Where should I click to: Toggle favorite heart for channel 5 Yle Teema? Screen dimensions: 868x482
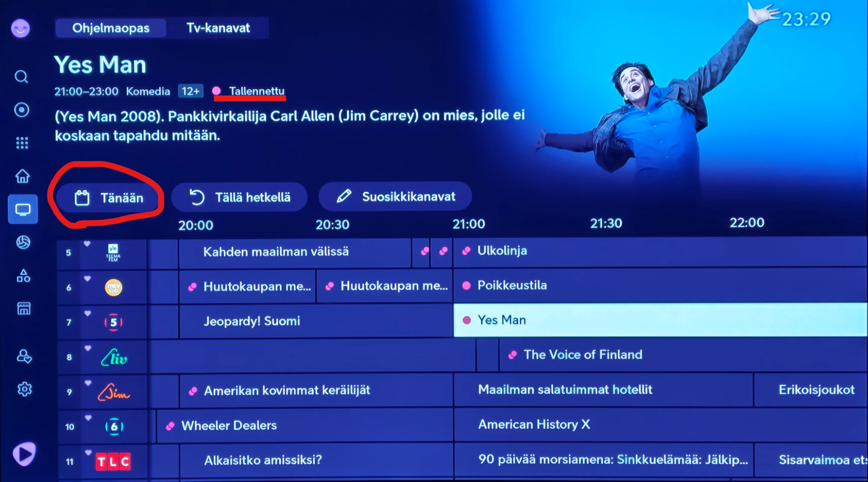click(x=87, y=244)
